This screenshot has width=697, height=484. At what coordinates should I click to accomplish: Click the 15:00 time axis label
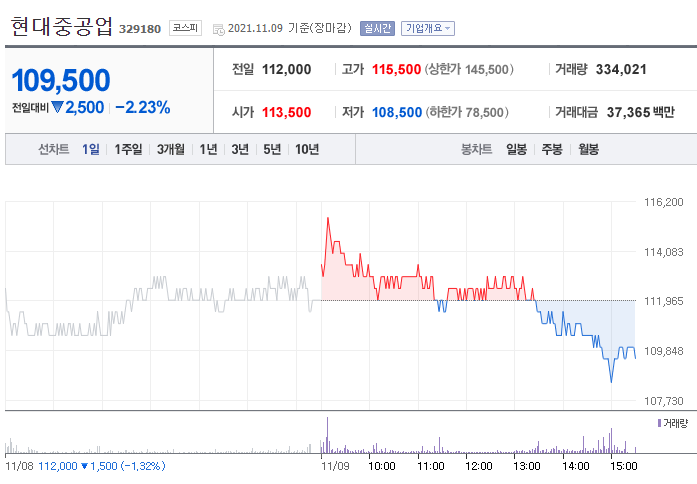pos(624,466)
